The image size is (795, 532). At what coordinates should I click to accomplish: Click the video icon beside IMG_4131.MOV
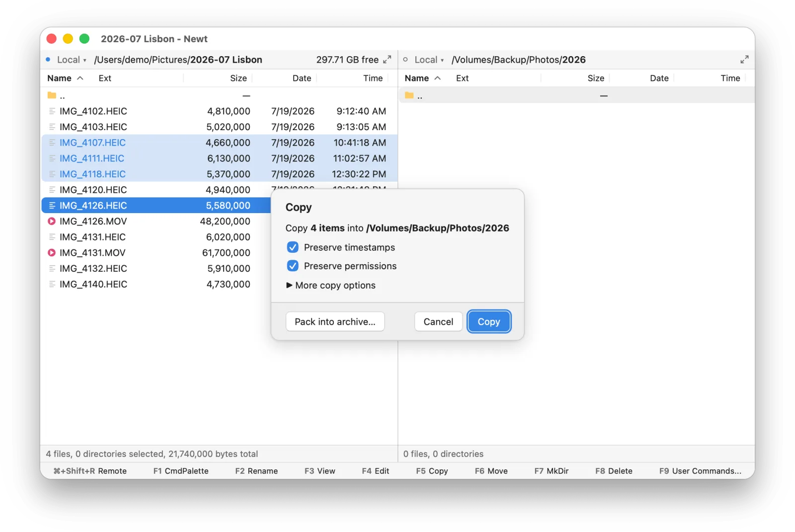click(x=52, y=253)
